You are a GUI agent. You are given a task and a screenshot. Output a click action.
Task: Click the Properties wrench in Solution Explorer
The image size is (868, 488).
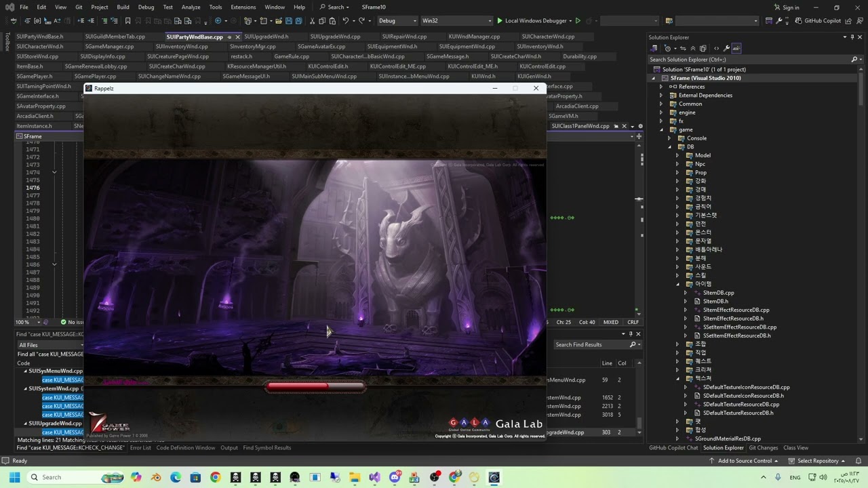click(726, 48)
